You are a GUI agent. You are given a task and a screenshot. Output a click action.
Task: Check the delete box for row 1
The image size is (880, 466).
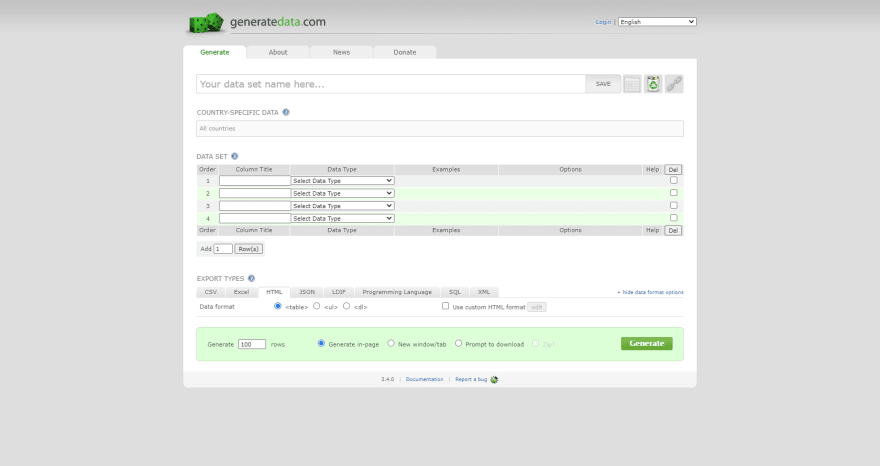pos(673,180)
